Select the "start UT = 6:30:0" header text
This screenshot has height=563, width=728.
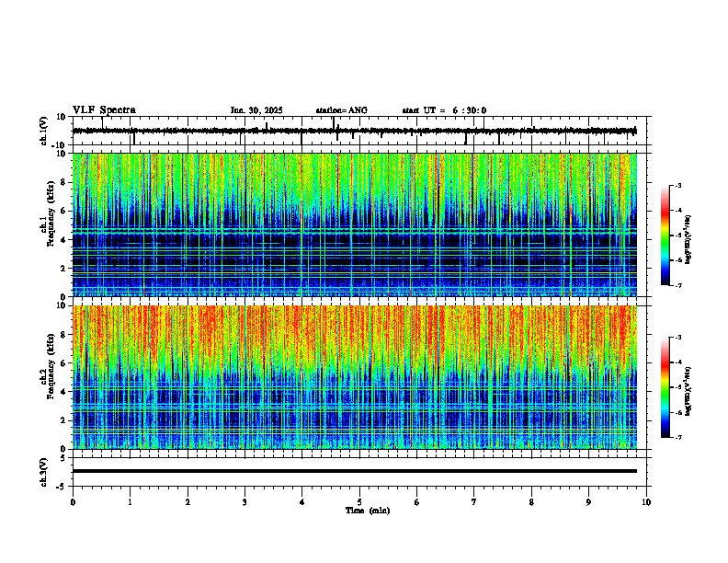pos(444,110)
